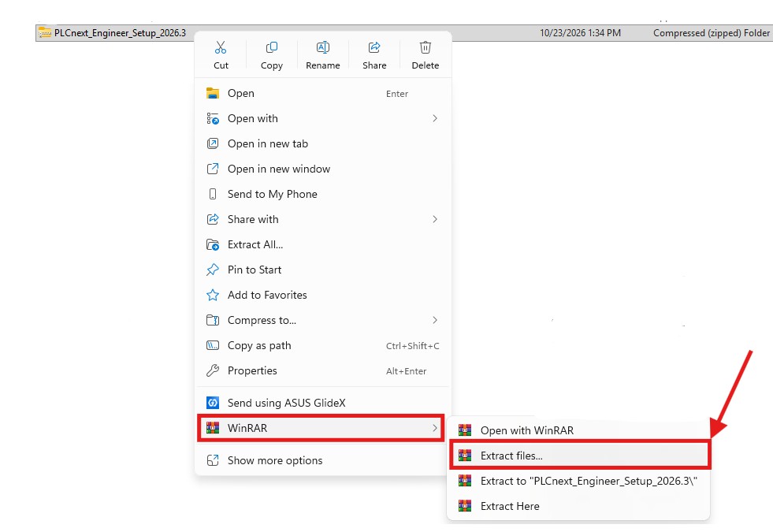Image resolution: width=773 pixels, height=532 pixels.
Task: Expand the WinRAR submenu arrow
Action: click(x=435, y=428)
